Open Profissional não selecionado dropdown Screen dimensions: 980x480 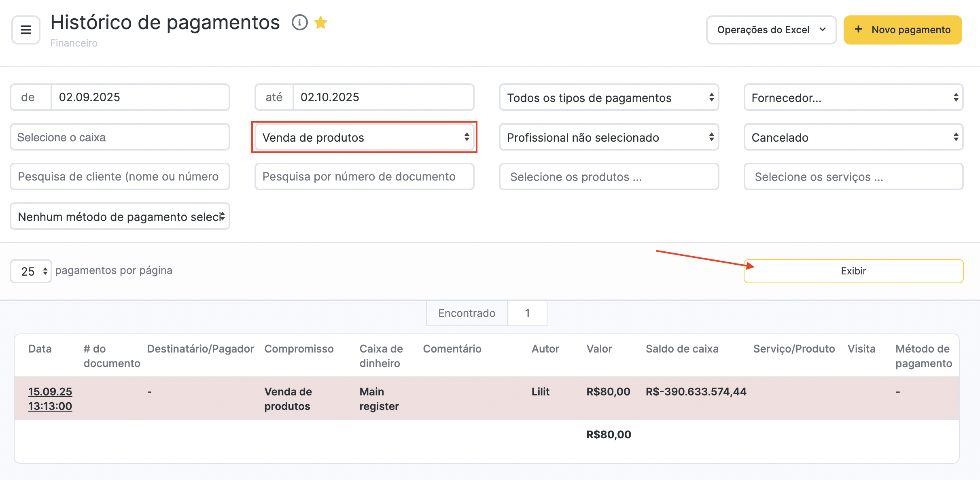609,137
